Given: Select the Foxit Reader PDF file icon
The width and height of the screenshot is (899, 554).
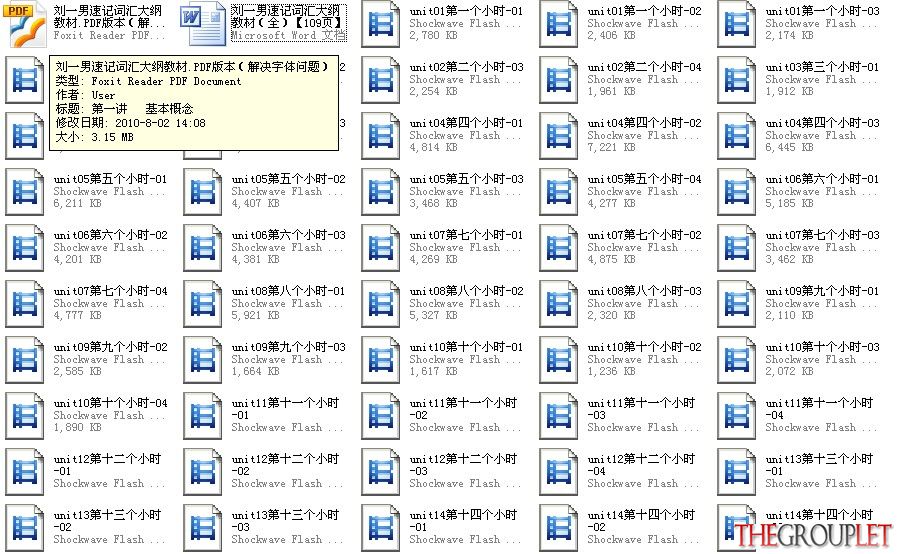Looking at the screenshot, I should tap(25, 24).
